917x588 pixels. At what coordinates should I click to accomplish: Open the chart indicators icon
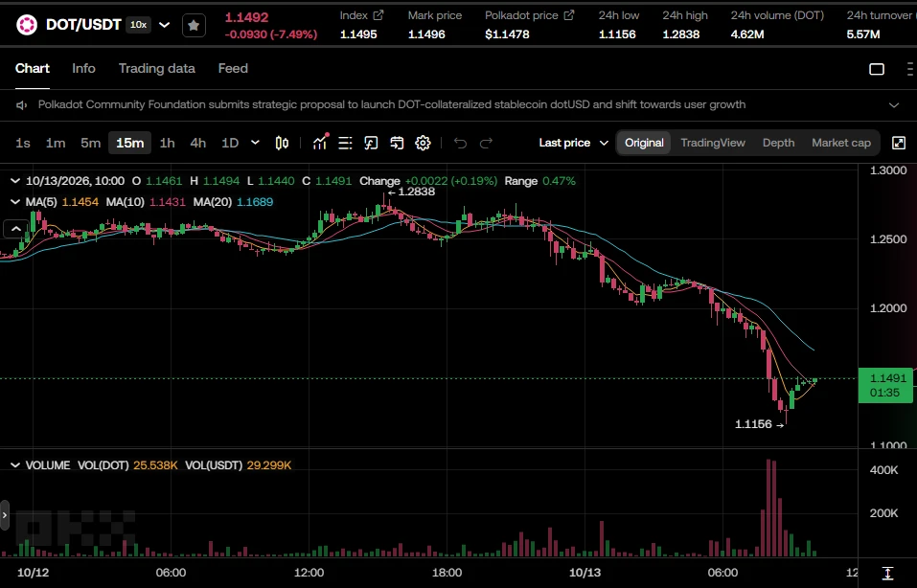tap(320, 142)
